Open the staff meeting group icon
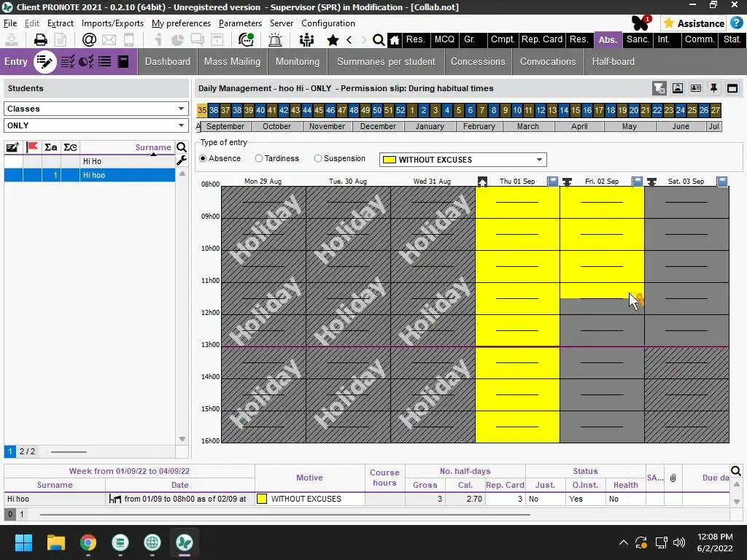Viewport: 747px width, 560px height. [306, 39]
